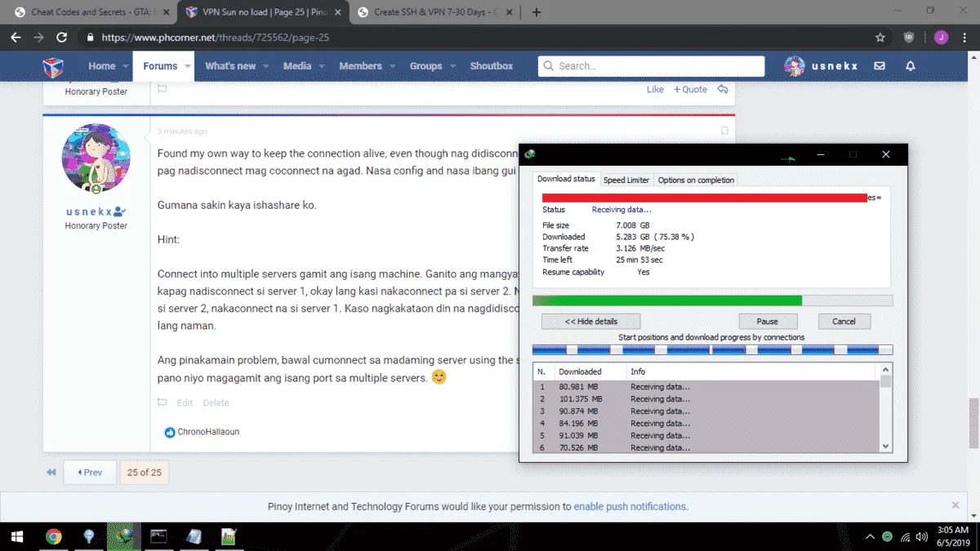Open Internet Download Manager taskbar icon

coord(124,536)
